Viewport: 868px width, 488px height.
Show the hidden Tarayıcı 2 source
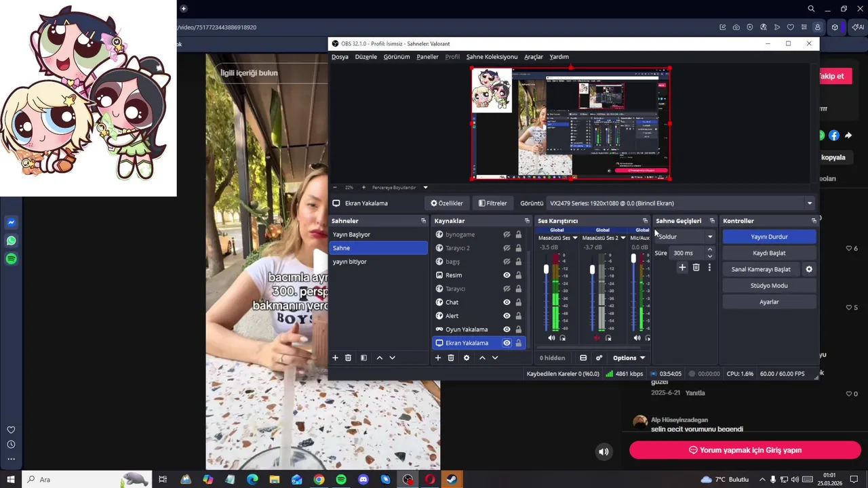pyautogui.click(x=507, y=248)
